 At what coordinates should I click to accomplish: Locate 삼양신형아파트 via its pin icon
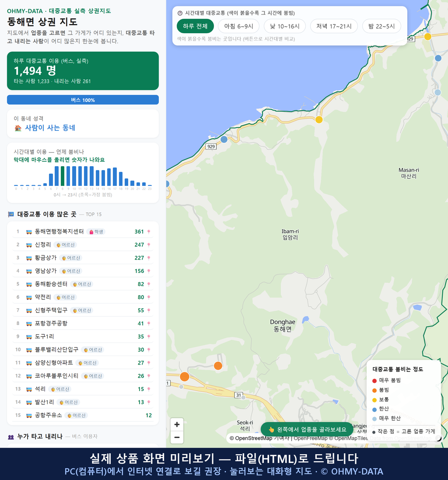[x=149, y=363]
